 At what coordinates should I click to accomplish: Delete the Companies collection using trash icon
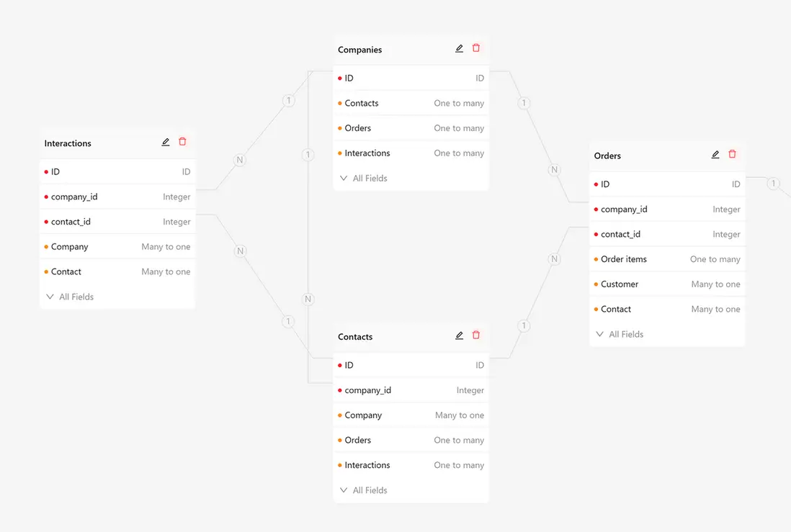pyautogui.click(x=475, y=48)
